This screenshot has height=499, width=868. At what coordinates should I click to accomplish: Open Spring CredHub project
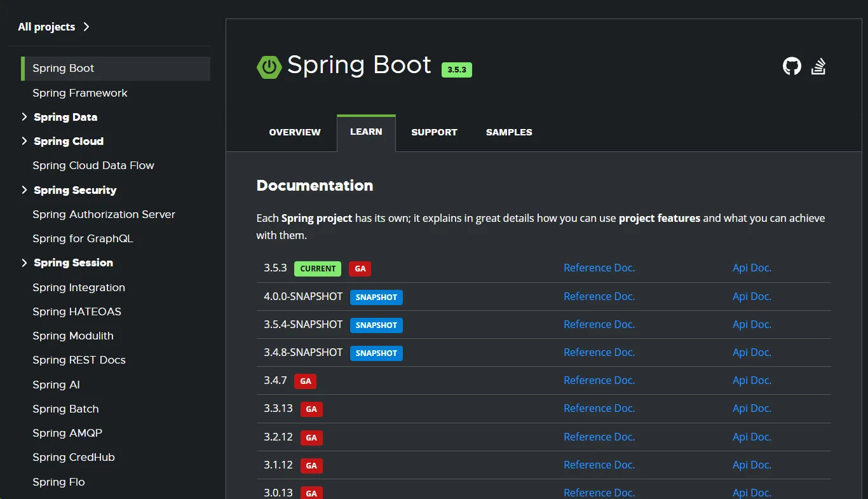click(74, 457)
